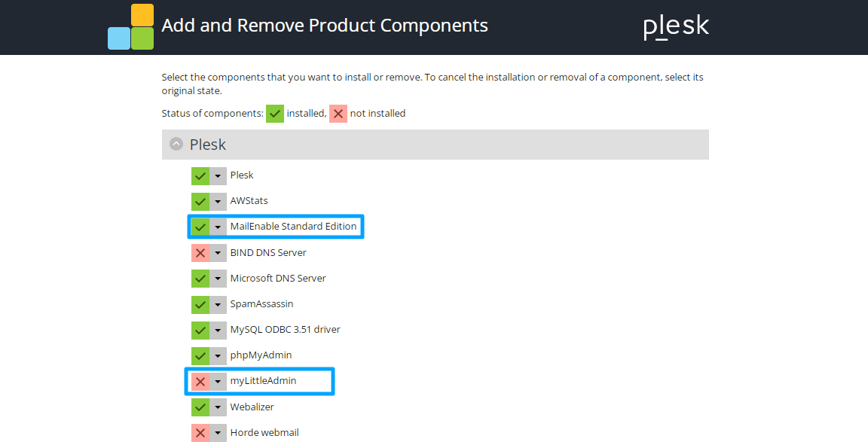868x448 pixels.
Task: Select the BIND DNS Server label
Action: coord(268,253)
